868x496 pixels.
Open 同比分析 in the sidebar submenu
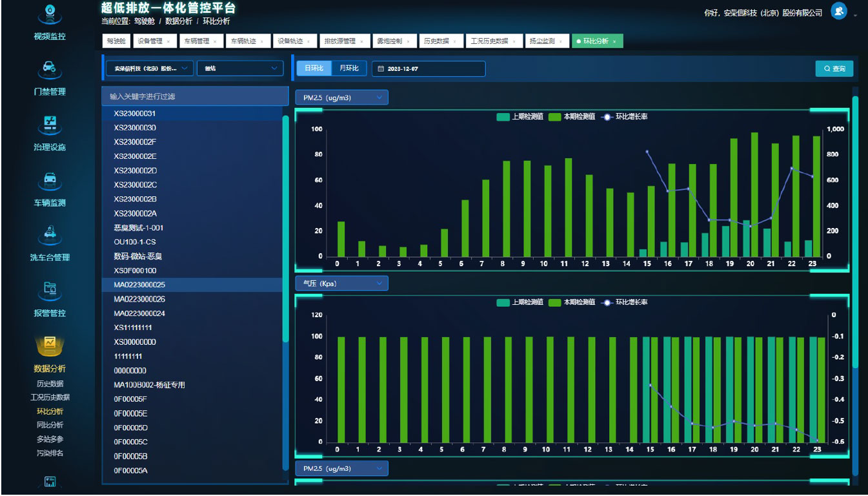point(50,425)
